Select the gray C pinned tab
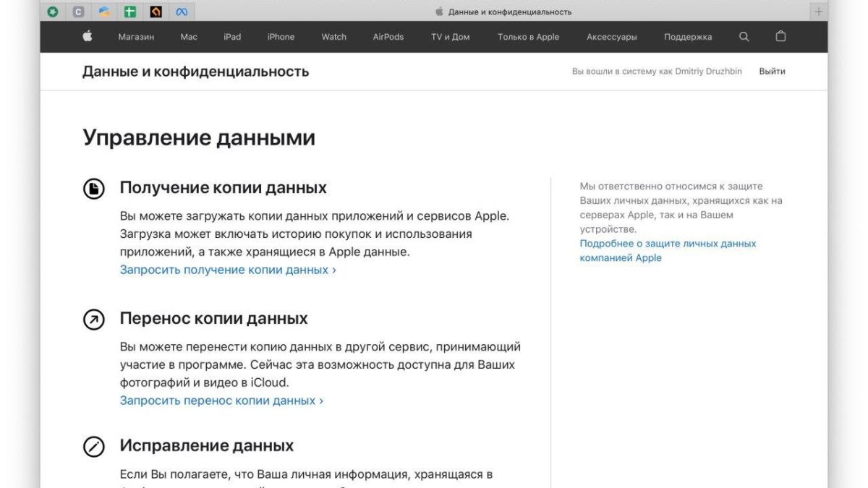Viewport: 868px width, 488px height. [x=77, y=12]
